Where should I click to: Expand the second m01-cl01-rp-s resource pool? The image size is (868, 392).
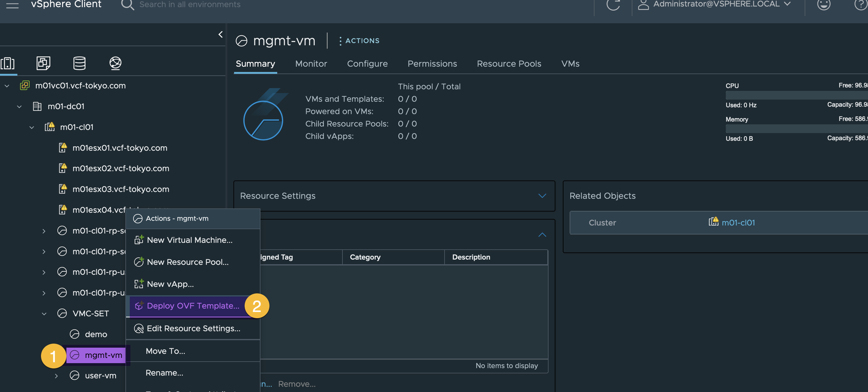coord(44,252)
